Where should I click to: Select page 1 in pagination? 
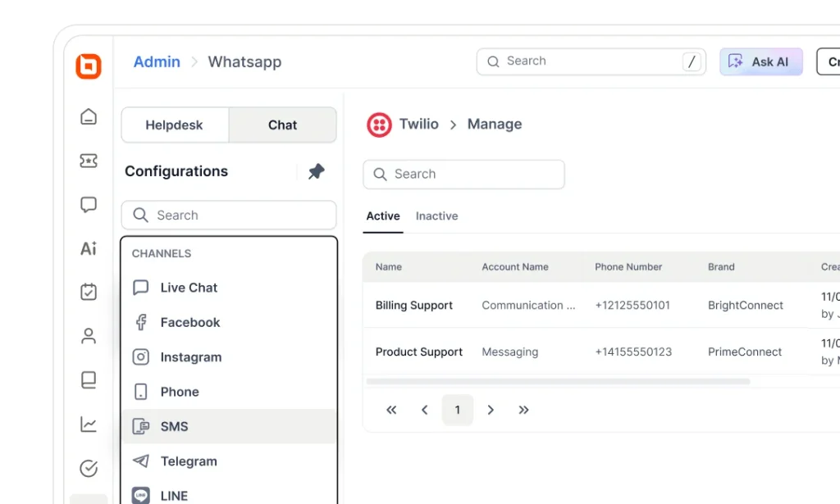pyautogui.click(x=458, y=410)
